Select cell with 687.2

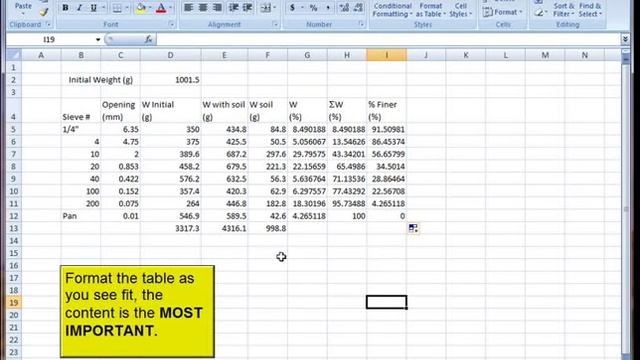click(224, 154)
